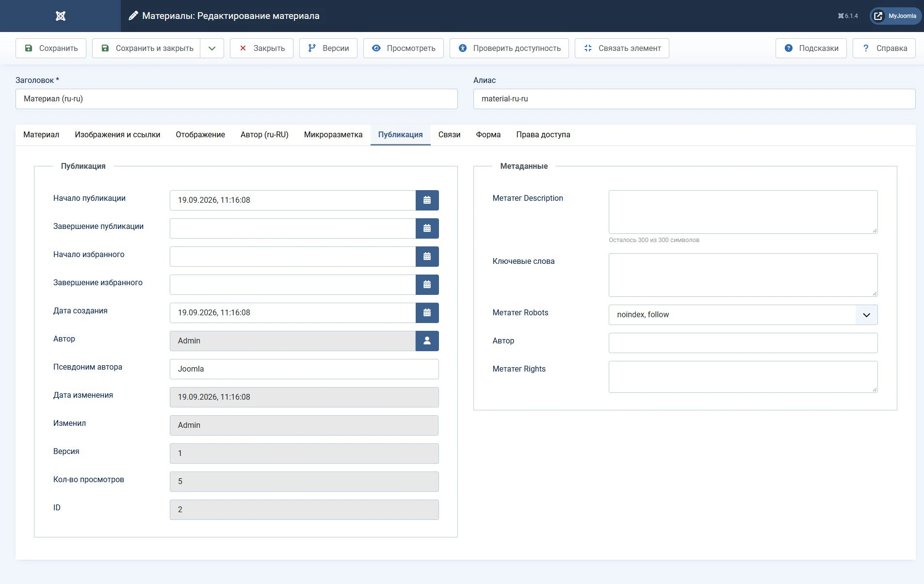The height and width of the screenshot is (584, 924).
Task: Switch to the Материал tab
Action: [41, 135]
